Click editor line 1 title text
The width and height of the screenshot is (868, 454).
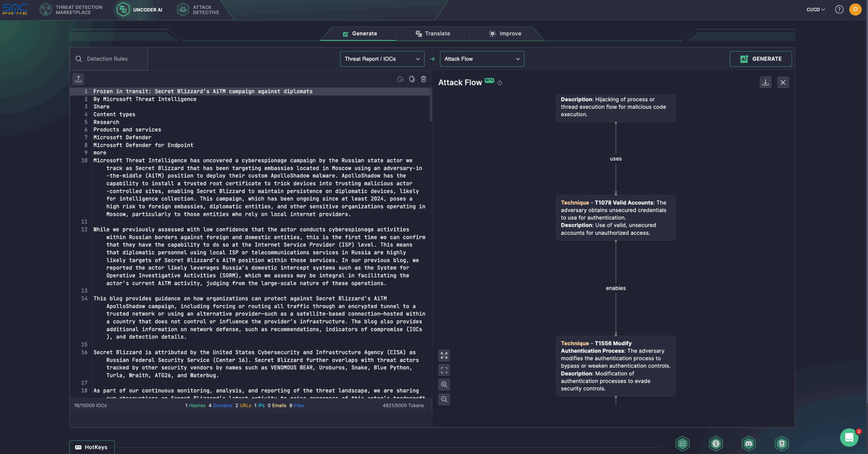tap(203, 92)
